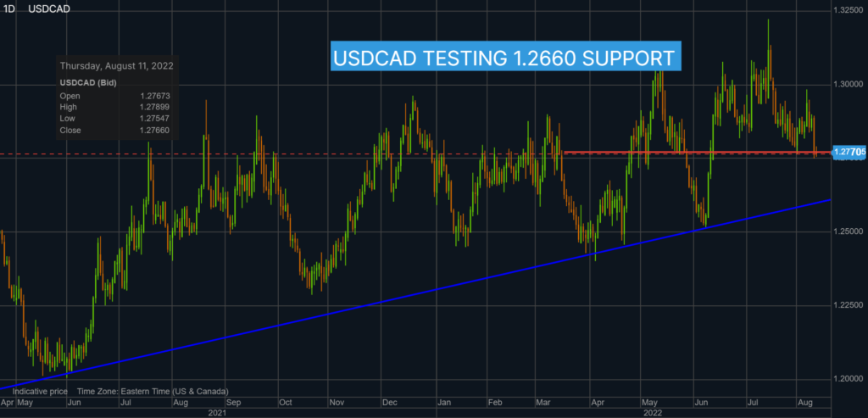Screen dimensions: 868x418
Task: Click the Thursday, August 11, 2022 tooltip header
Action: (117, 65)
